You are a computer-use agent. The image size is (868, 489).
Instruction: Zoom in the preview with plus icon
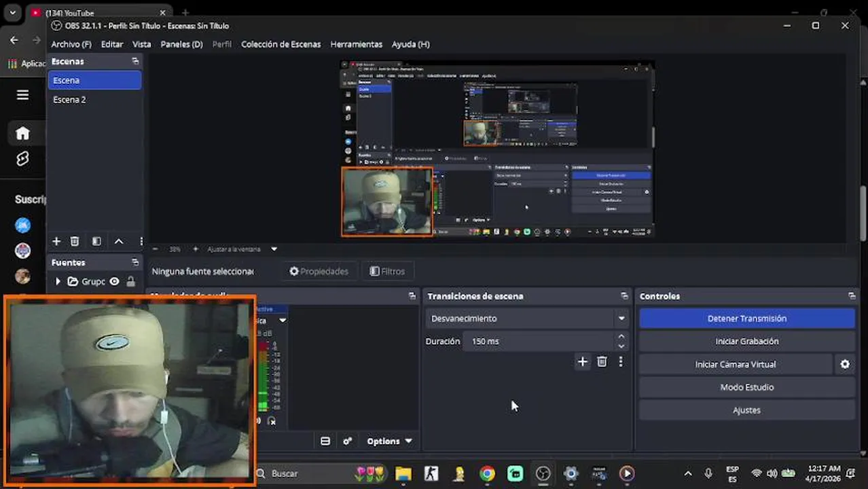pyautogui.click(x=196, y=249)
